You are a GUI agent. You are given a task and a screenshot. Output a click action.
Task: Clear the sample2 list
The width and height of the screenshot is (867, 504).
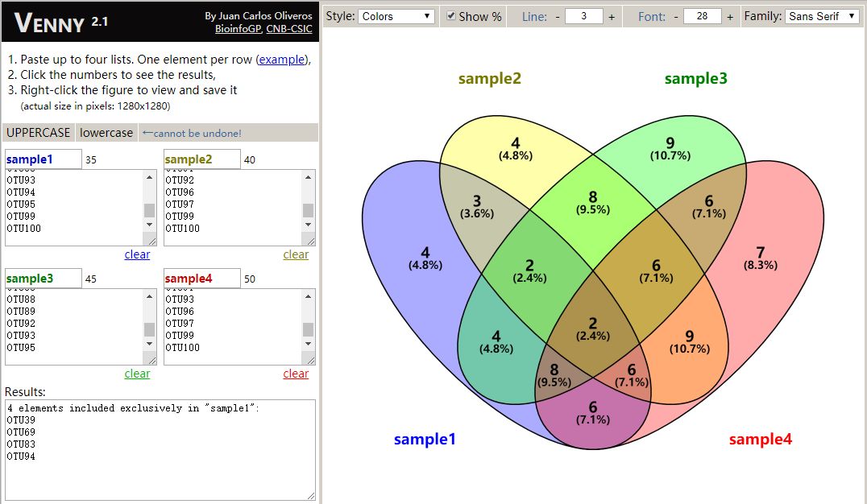(x=296, y=254)
